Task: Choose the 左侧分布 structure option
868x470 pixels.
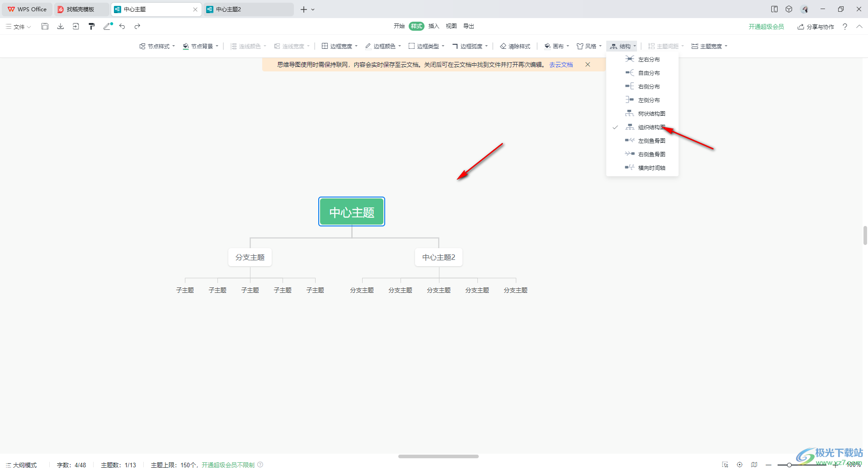Action: click(642, 100)
